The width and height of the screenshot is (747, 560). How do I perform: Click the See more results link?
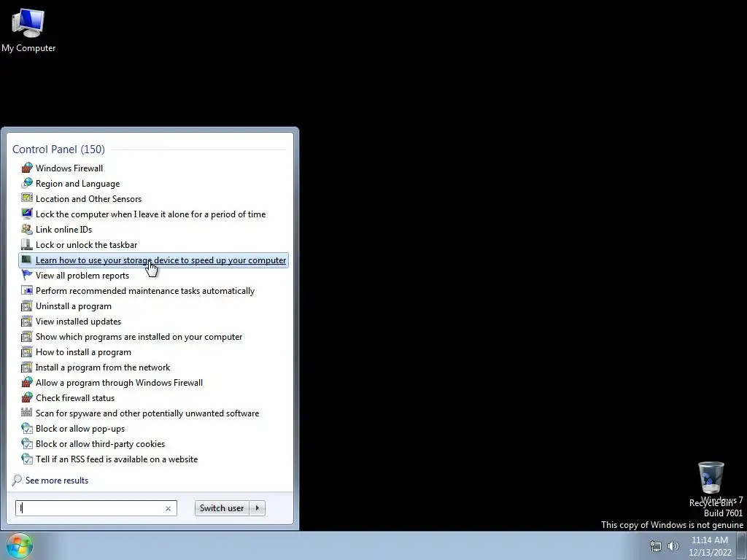coord(57,480)
